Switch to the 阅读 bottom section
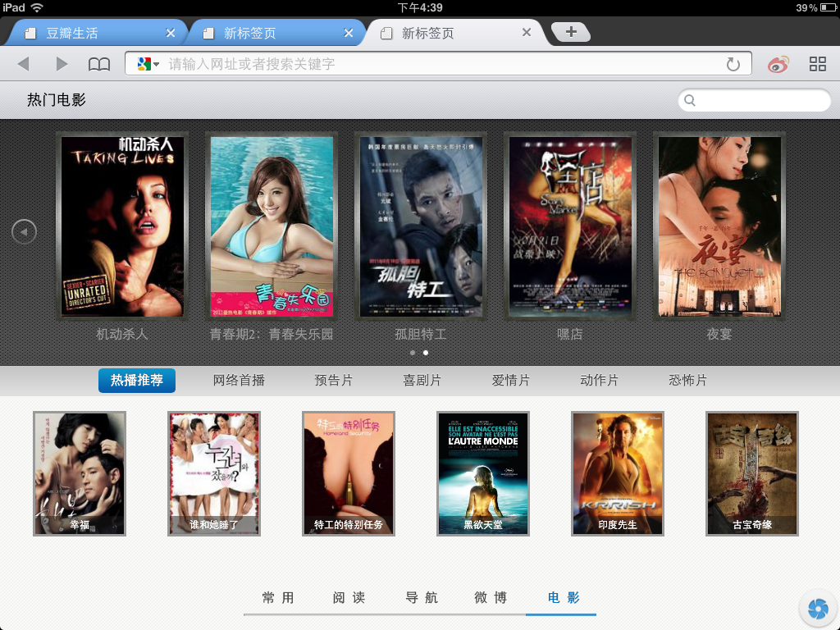840x630 pixels. [349, 598]
